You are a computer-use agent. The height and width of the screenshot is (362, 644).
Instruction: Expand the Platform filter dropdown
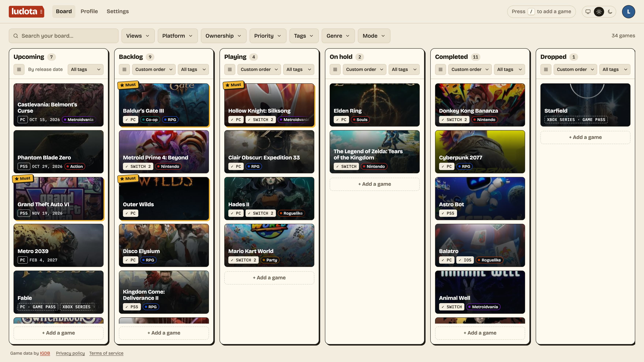[177, 36]
